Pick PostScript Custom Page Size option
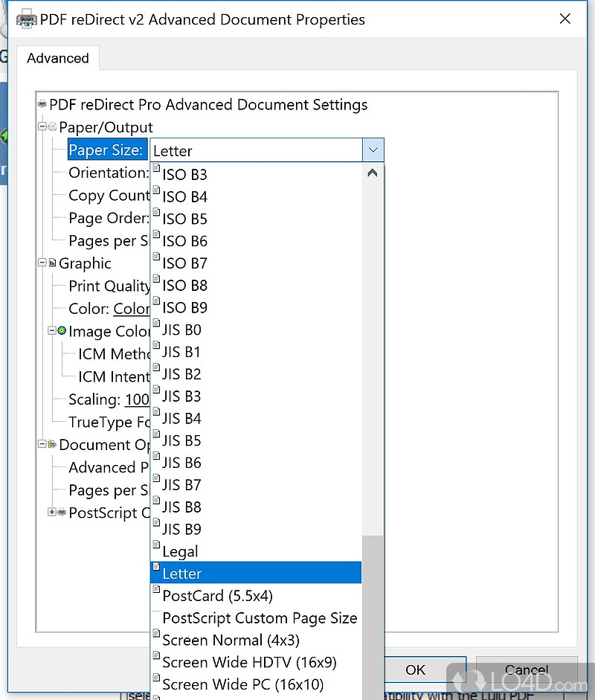Image resolution: width=595 pixels, height=700 pixels. [260, 618]
